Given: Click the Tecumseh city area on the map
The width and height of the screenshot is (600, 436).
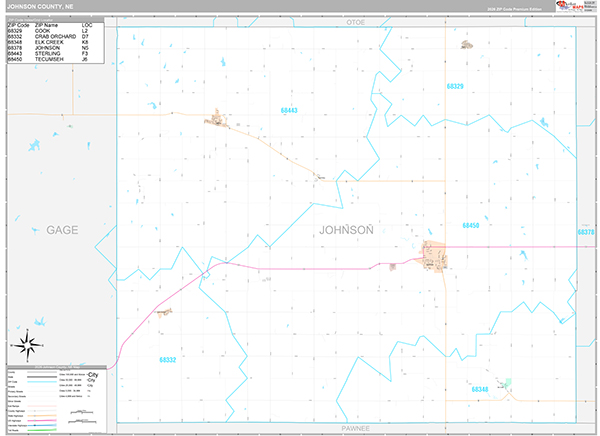Looking at the screenshot, I should point(434,256).
